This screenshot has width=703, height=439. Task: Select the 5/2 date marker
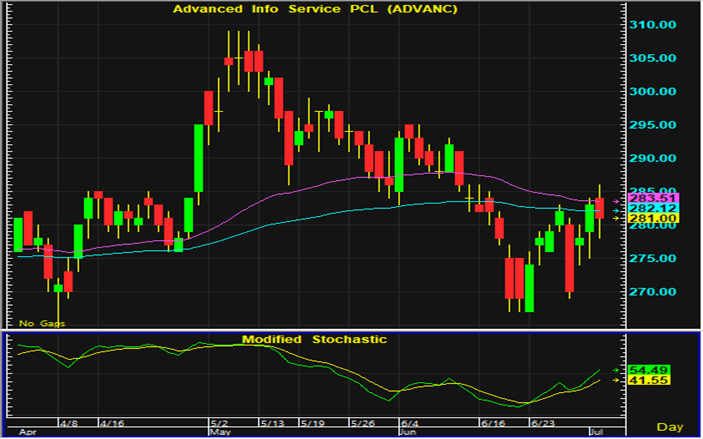(219, 422)
